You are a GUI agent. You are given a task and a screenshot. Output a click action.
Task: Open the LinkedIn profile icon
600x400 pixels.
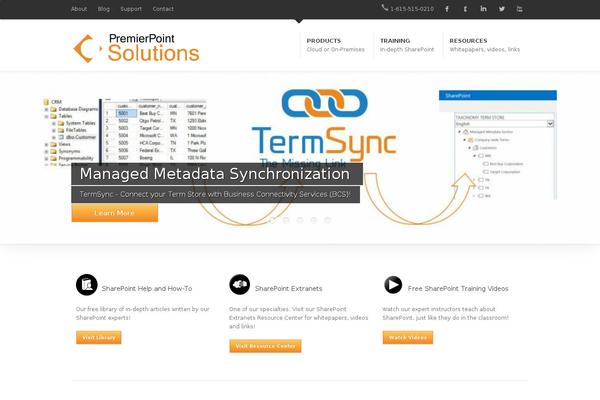click(x=483, y=9)
